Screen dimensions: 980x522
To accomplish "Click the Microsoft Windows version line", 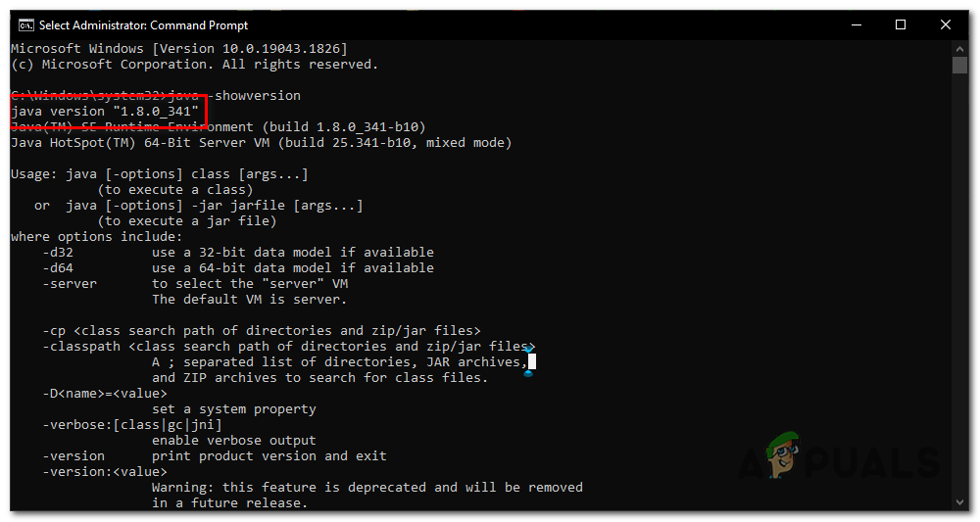I will [178, 49].
